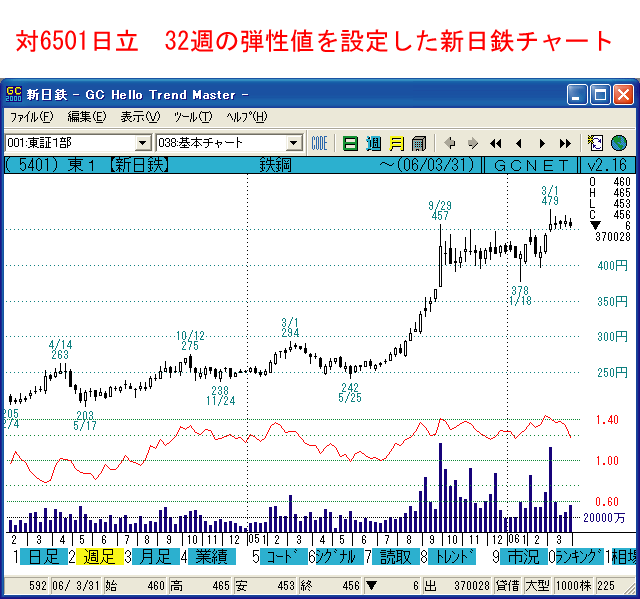Click the 日足 function button

44,557
